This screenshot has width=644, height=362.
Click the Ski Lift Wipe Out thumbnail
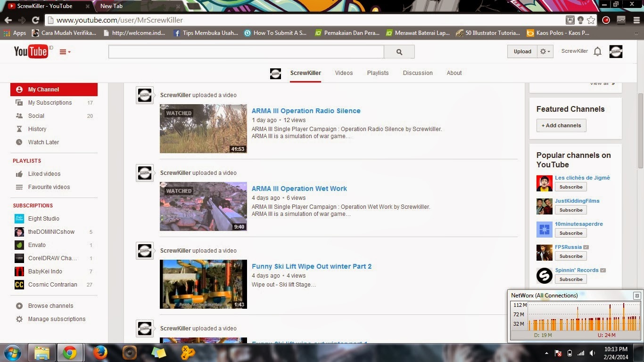[203, 284]
